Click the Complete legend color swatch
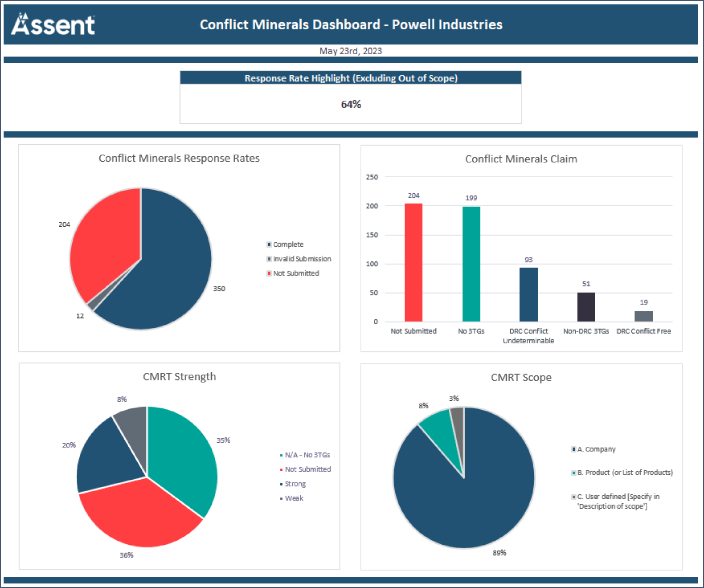The height and width of the screenshot is (588, 704). [269, 244]
